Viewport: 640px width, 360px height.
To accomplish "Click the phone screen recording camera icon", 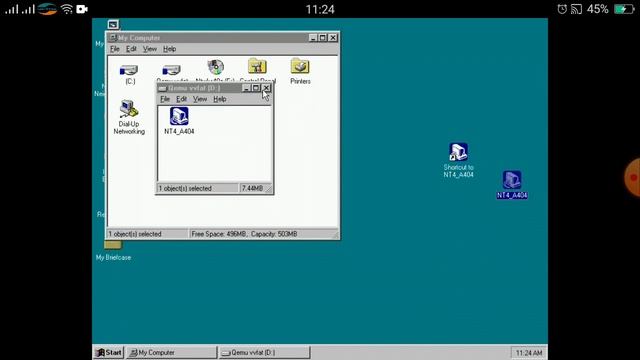I will pos(82,9).
